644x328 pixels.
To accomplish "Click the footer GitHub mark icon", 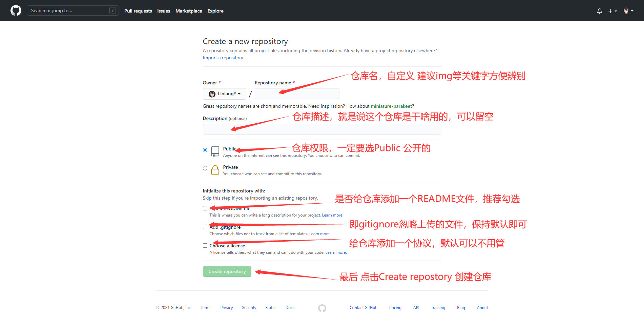I will pyautogui.click(x=322, y=308).
